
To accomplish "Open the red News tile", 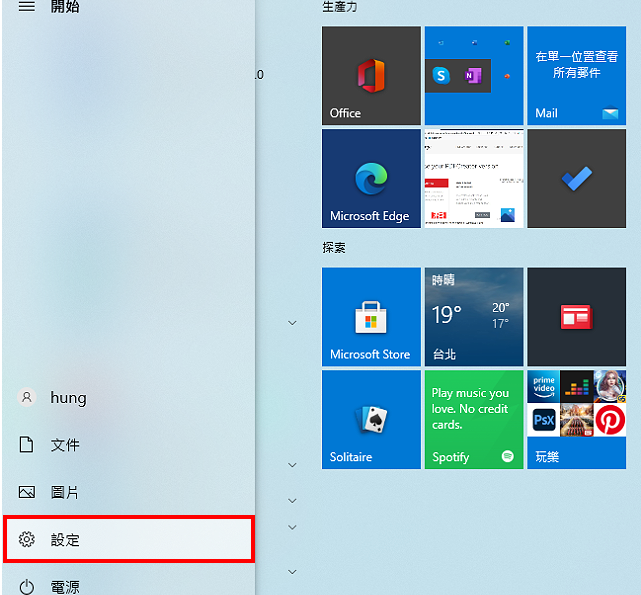I will point(576,317).
